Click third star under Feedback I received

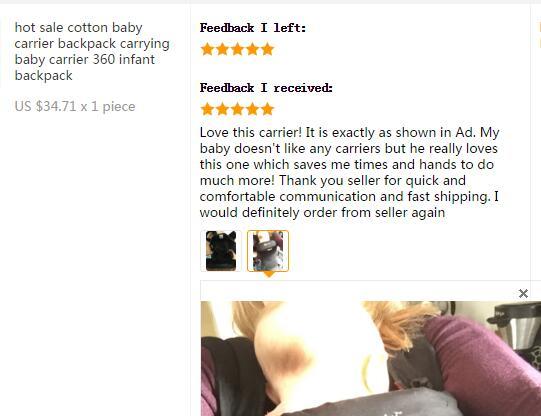point(237,109)
